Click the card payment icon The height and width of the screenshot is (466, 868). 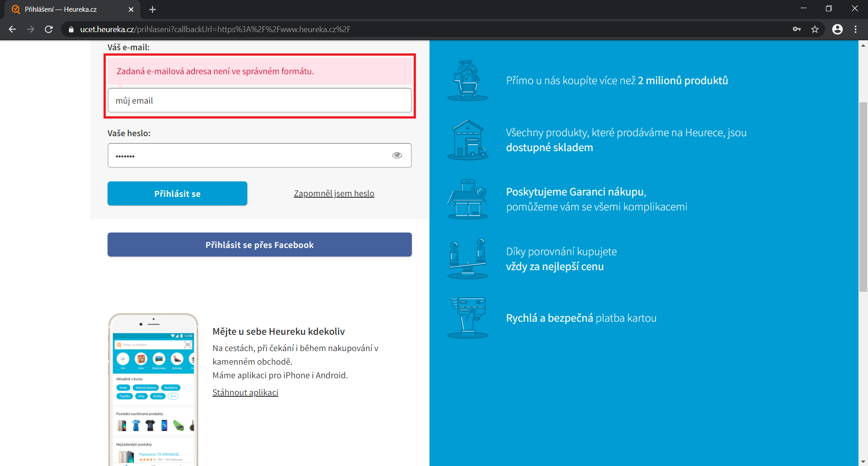467,318
